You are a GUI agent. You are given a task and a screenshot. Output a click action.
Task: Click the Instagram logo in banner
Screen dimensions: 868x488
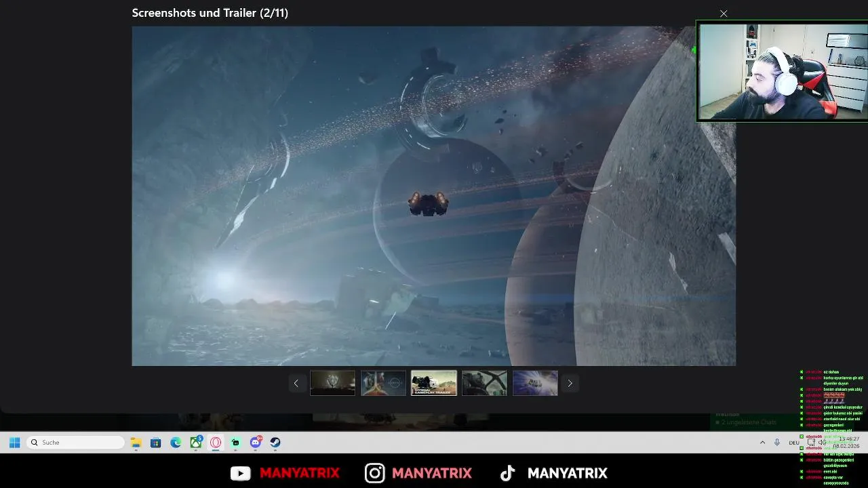375,473
